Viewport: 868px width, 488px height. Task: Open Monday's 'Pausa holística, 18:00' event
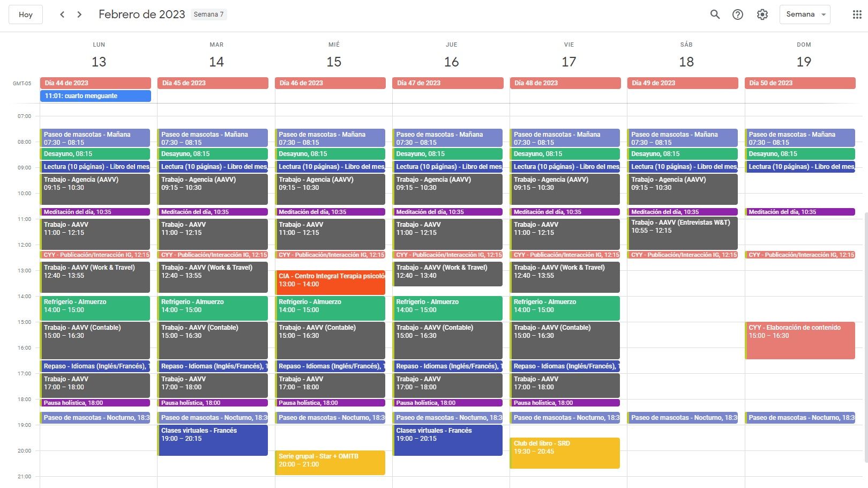95,403
